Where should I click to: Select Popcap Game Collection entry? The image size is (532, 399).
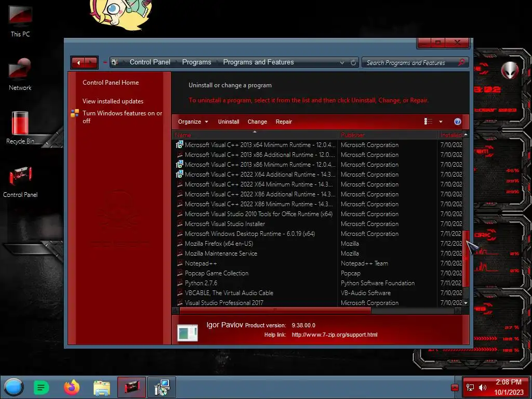[x=217, y=273]
